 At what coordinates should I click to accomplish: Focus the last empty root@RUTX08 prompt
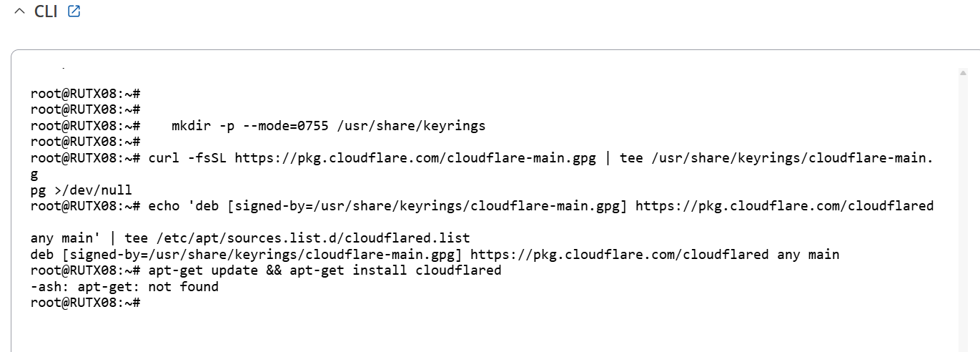click(86, 303)
